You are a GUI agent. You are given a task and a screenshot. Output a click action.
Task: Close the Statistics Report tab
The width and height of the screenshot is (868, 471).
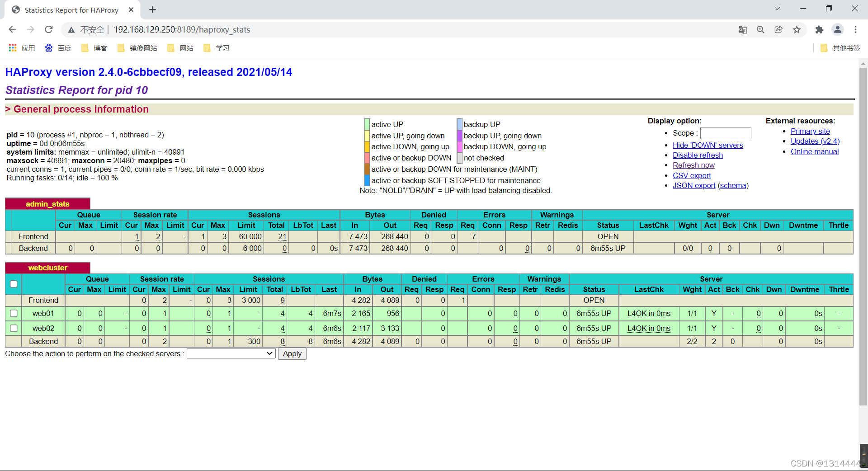click(131, 10)
